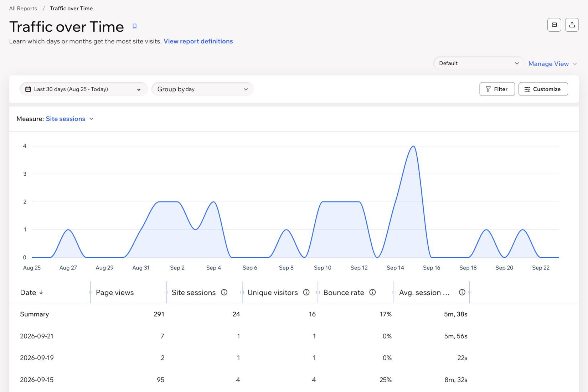
Task: Click the 5m, 38s summary duration
Action: [456, 314]
